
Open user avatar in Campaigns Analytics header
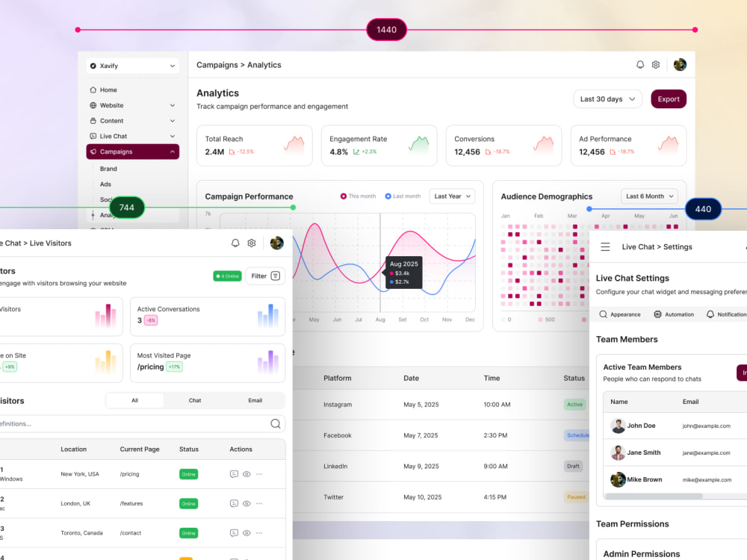(680, 65)
